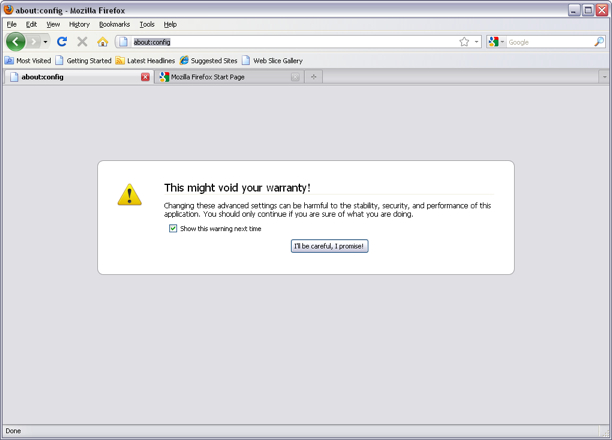612x440 pixels.
Task: Open the History menu
Action: point(79,24)
